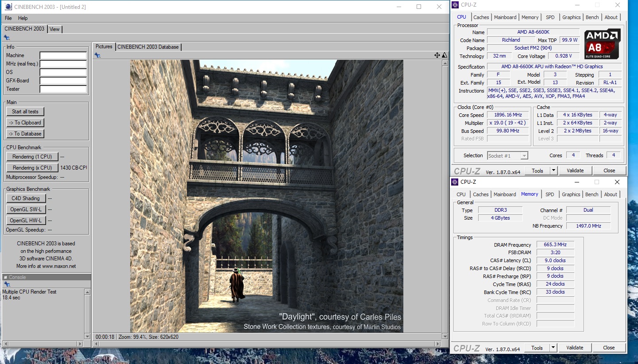The height and width of the screenshot is (364, 638).
Task: Click the AMD A8 processor logo
Action: (602, 44)
